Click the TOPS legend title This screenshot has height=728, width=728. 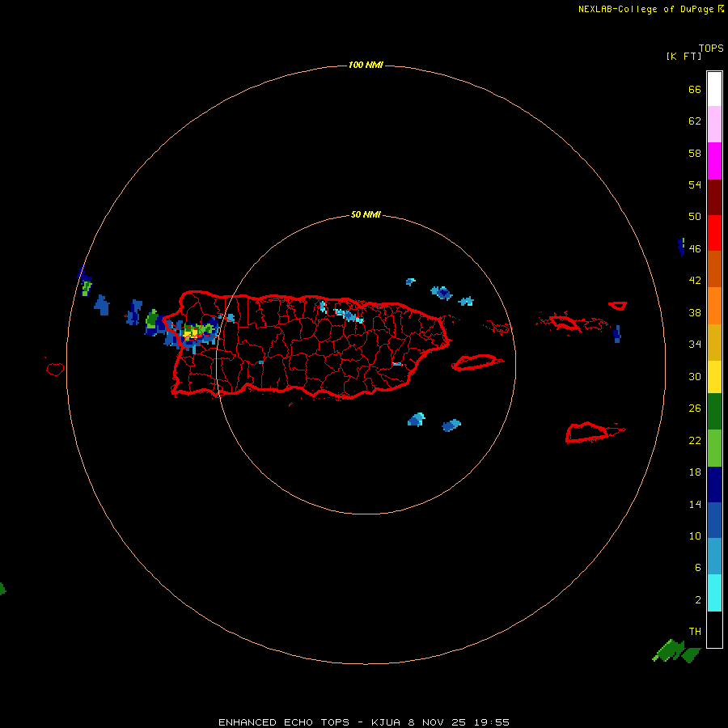coord(711,48)
